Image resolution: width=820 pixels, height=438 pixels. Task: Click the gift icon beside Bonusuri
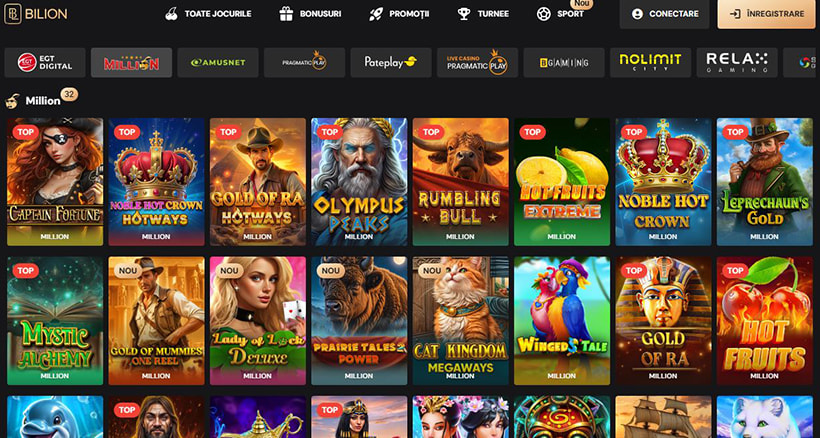pos(286,14)
